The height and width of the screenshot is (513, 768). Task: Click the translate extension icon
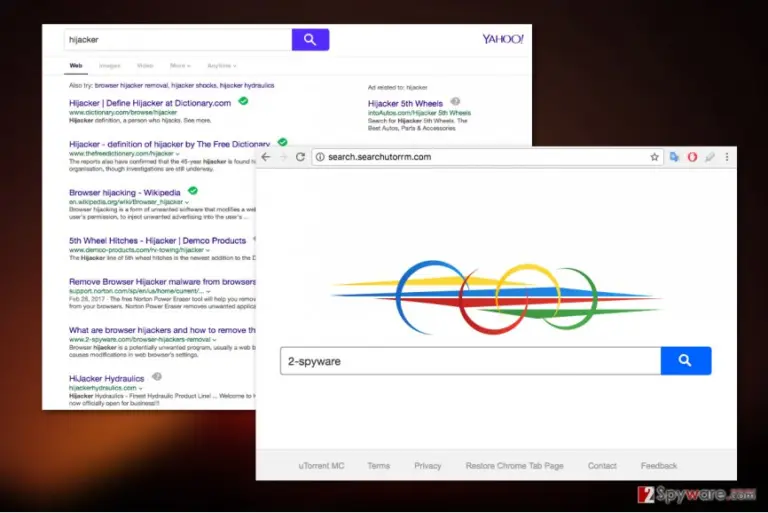point(674,157)
